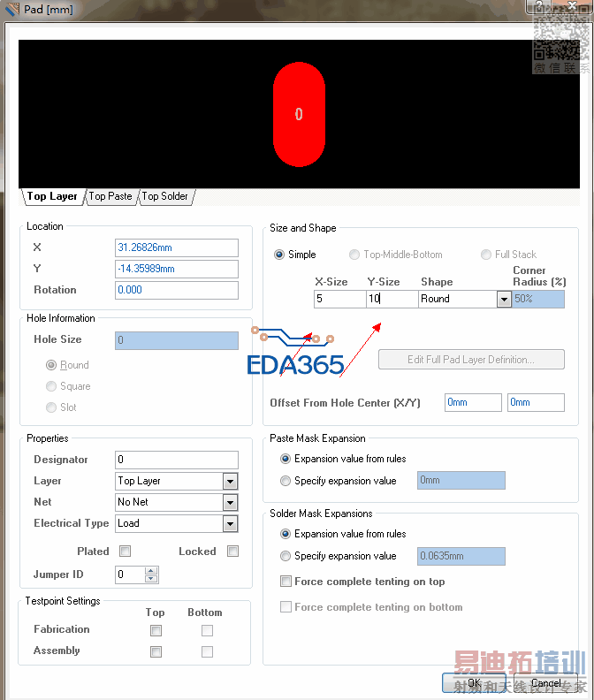Increase the Jumper ID value
Image resolution: width=594 pixels, height=700 pixels.
pos(151,571)
